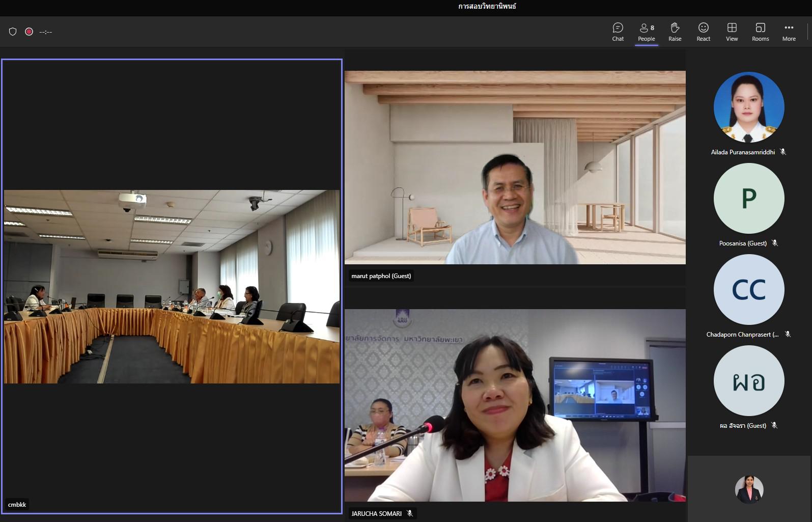
Task: Open the Chat panel
Action: [618, 32]
